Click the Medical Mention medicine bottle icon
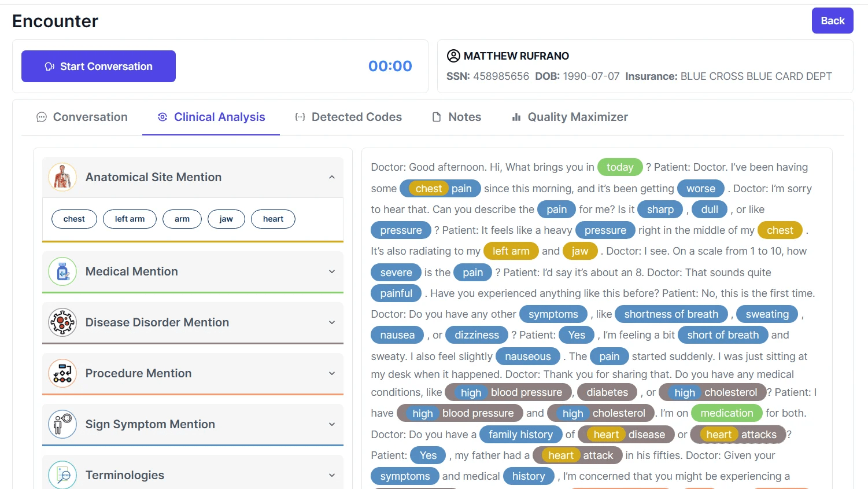The width and height of the screenshot is (868, 489). tap(62, 271)
